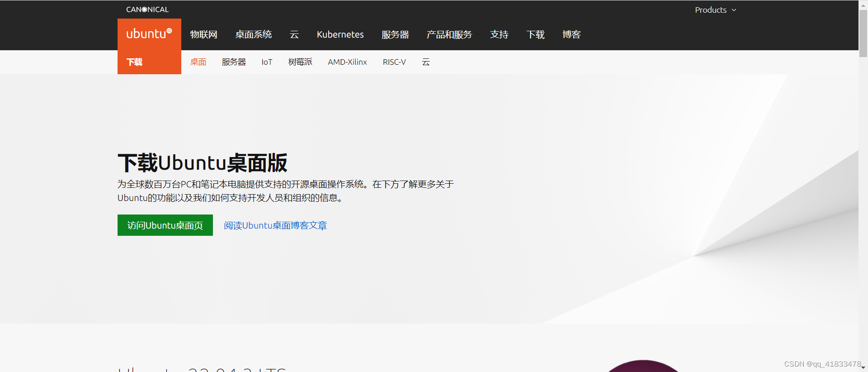Click the orange 下载 section title
The height and width of the screenshot is (372, 868).
point(134,62)
